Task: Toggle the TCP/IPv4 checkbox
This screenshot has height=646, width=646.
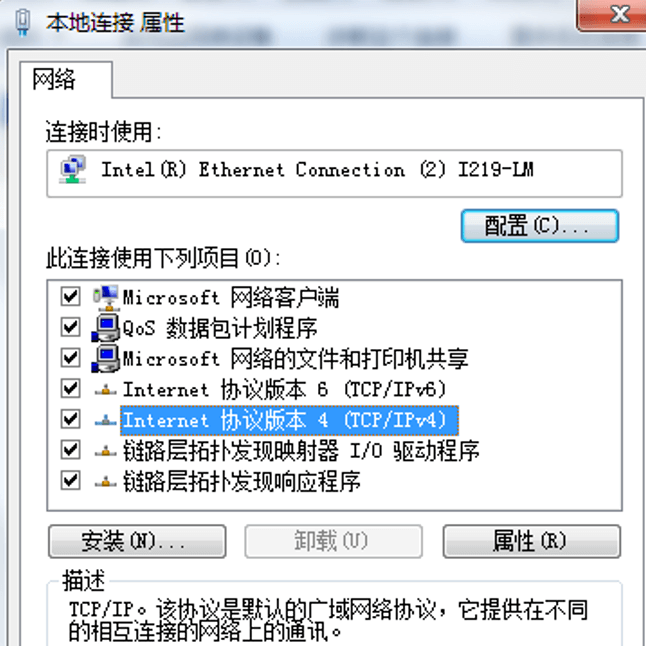Action: click(x=70, y=419)
